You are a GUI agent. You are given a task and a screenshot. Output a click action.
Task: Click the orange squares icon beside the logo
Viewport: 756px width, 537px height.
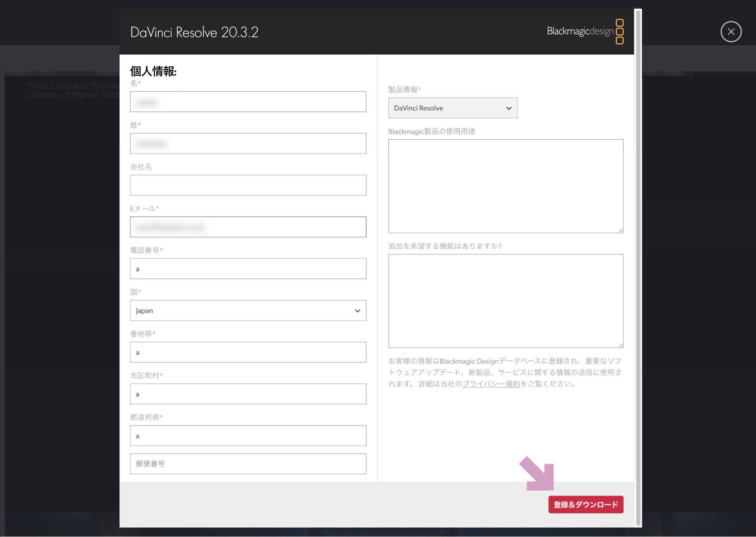621,31
